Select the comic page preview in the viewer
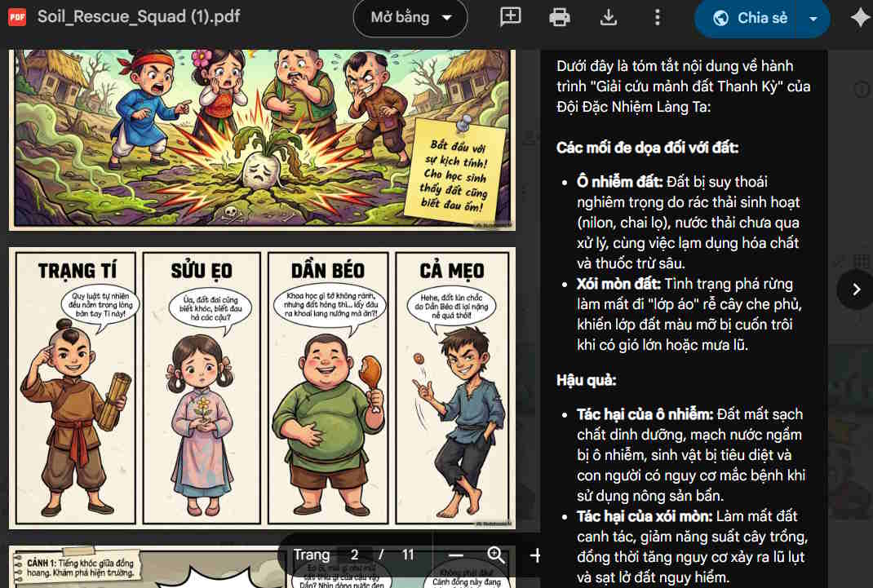This screenshot has height=588, width=873. tap(261, 387)
